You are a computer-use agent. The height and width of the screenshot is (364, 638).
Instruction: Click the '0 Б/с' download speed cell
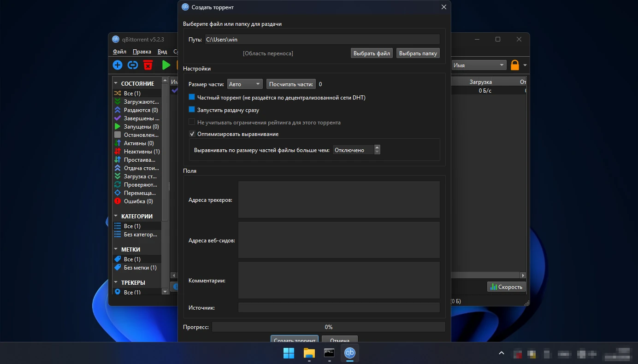(485, 91)
